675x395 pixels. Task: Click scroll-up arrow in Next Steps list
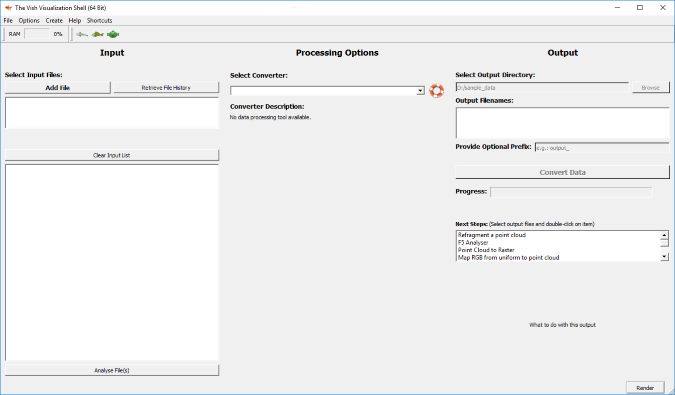pos(665,235)
